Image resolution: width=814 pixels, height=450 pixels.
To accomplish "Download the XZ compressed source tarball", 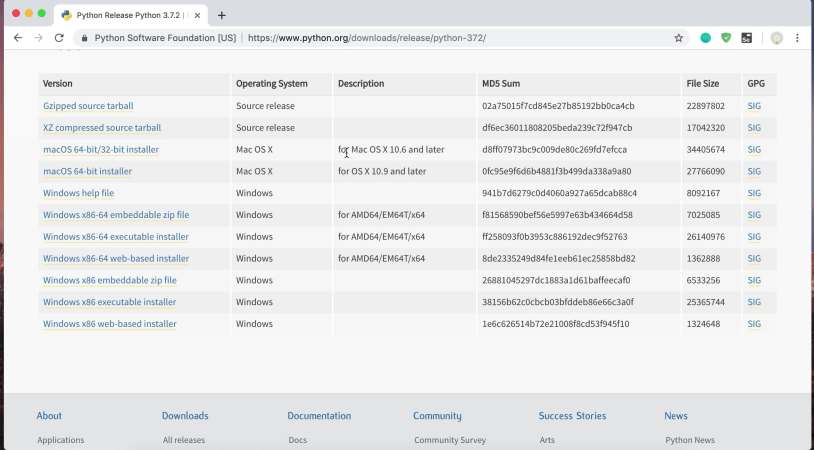I will point(102,128).
